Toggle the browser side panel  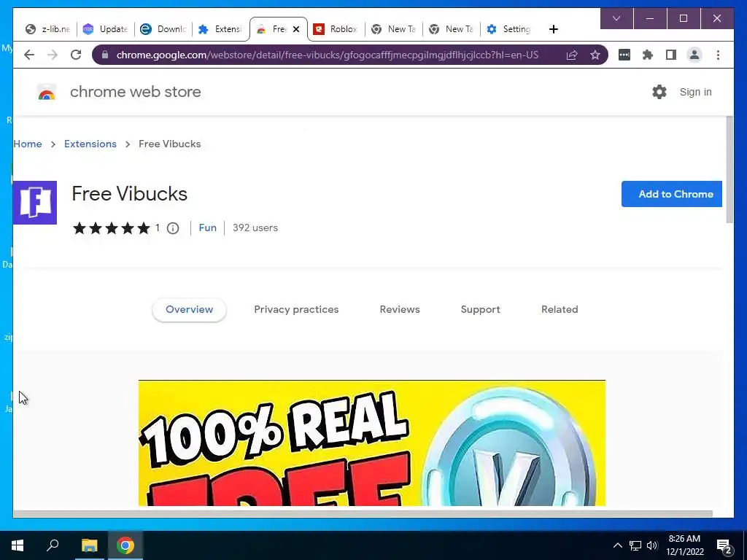(671, 55)
